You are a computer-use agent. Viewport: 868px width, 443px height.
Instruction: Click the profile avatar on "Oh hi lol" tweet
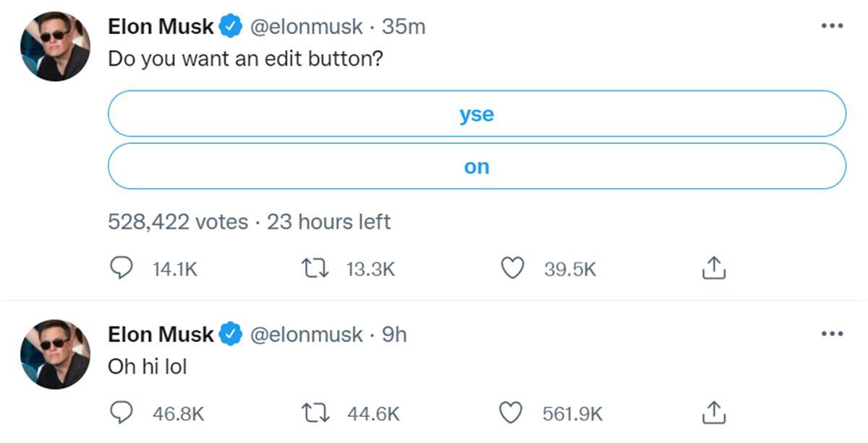55,353
